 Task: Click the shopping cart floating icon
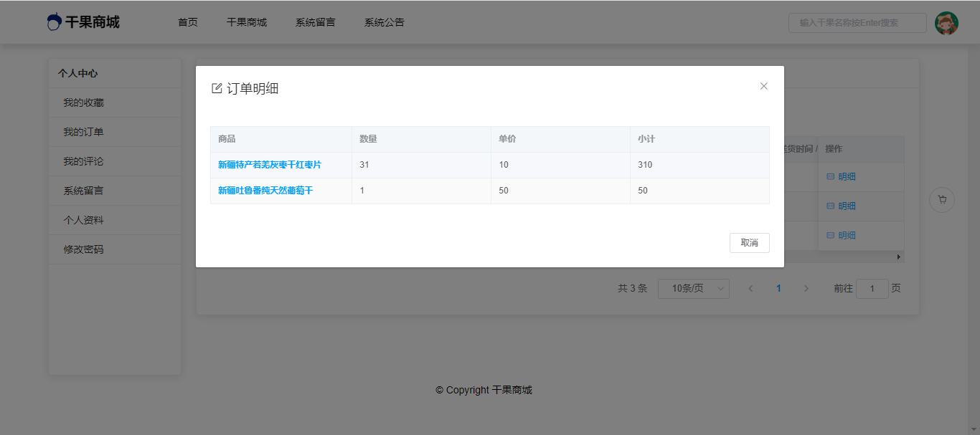pyautogui.click(x=941, y=200)
